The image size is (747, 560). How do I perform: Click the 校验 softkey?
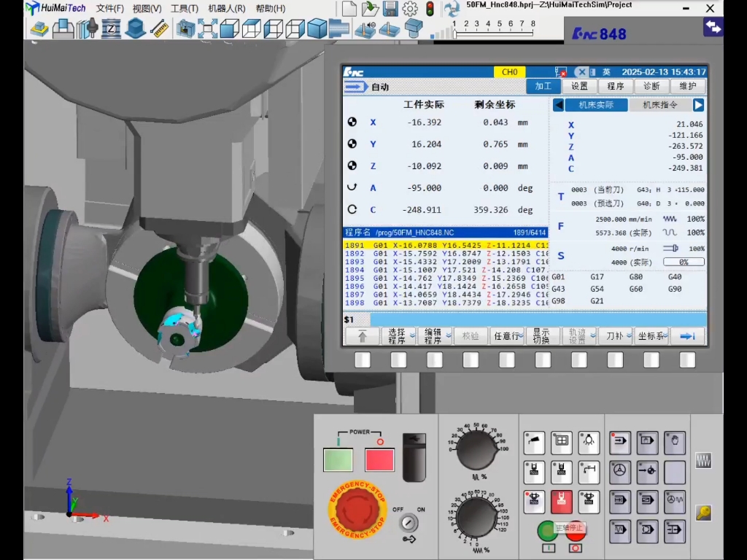tap(471, 336)
